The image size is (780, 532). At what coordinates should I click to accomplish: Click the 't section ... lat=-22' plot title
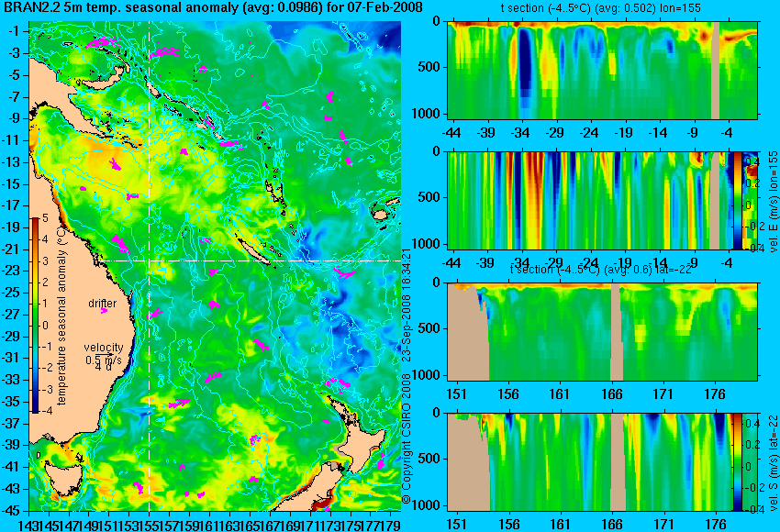coord(601,269)
